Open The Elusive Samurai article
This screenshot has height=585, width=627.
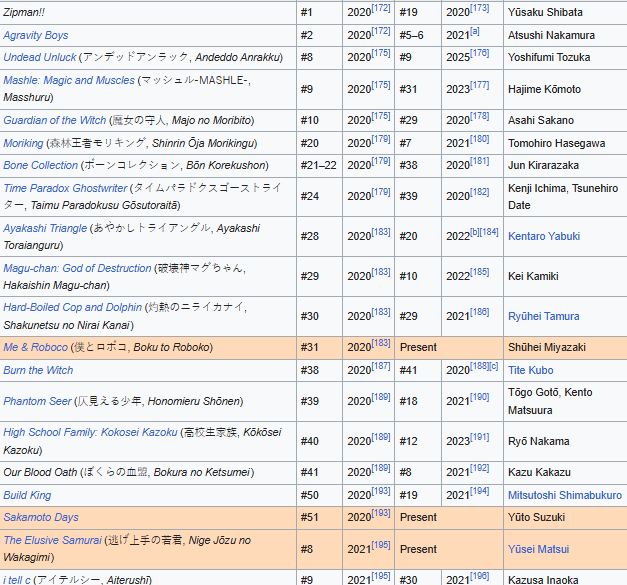[52, 540]
